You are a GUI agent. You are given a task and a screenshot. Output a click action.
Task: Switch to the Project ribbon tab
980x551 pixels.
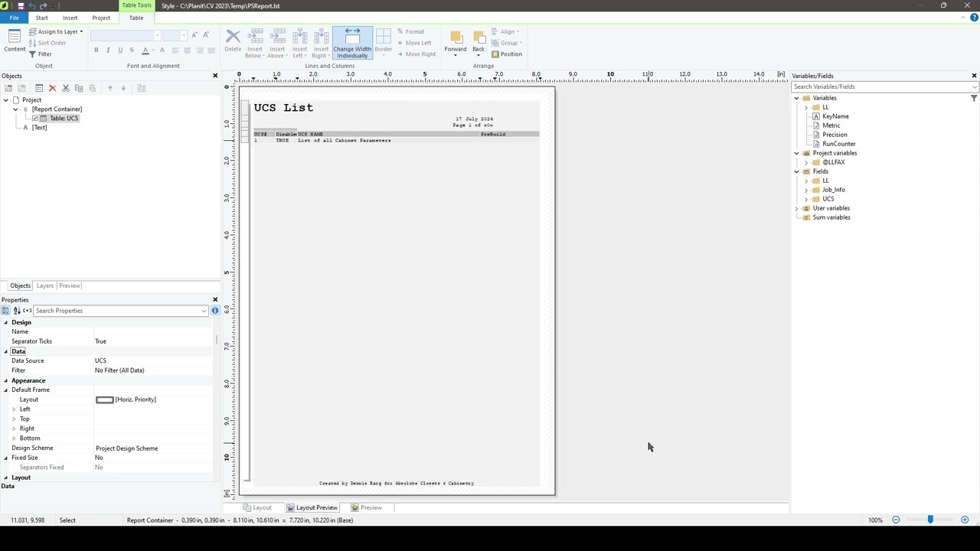(101, 18)
